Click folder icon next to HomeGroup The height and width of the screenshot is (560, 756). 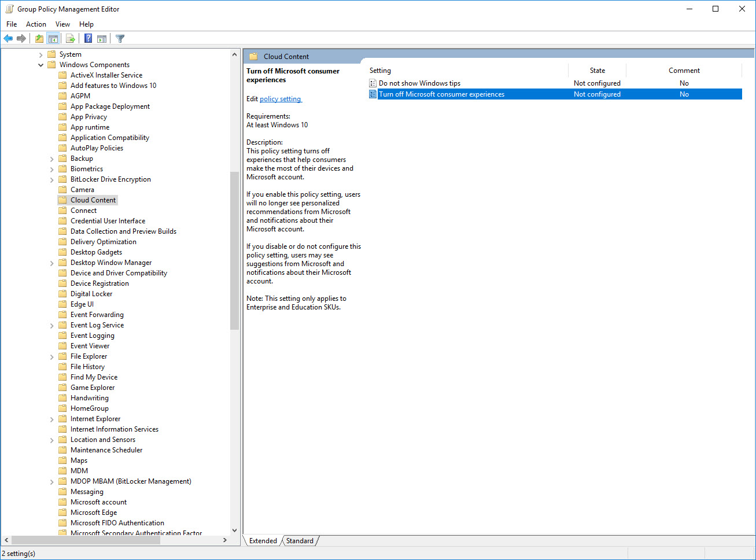coord(63,408)
